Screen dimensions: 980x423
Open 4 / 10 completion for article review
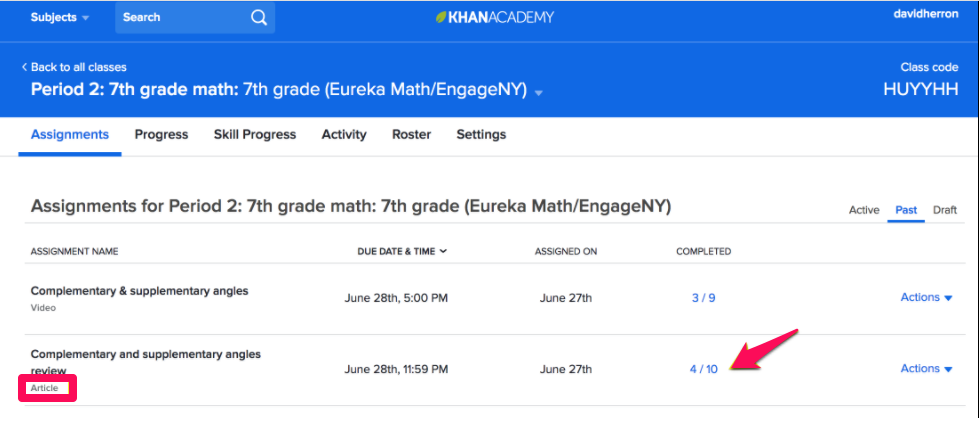point(703,369)
